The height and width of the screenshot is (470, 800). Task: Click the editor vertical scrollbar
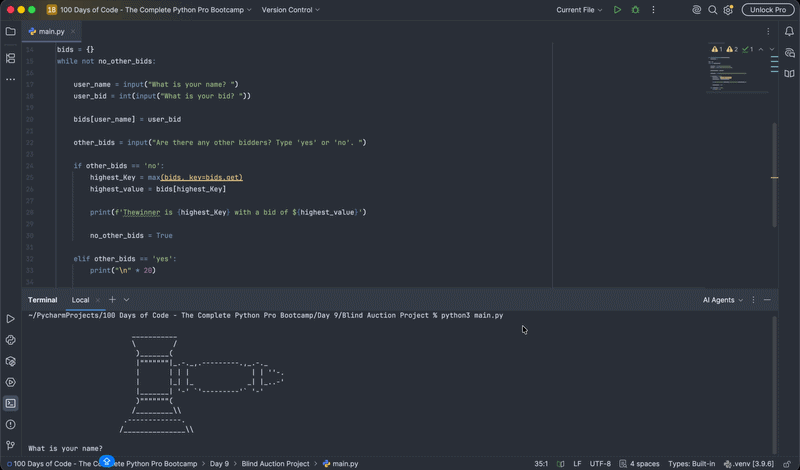(x=774, y=175)
